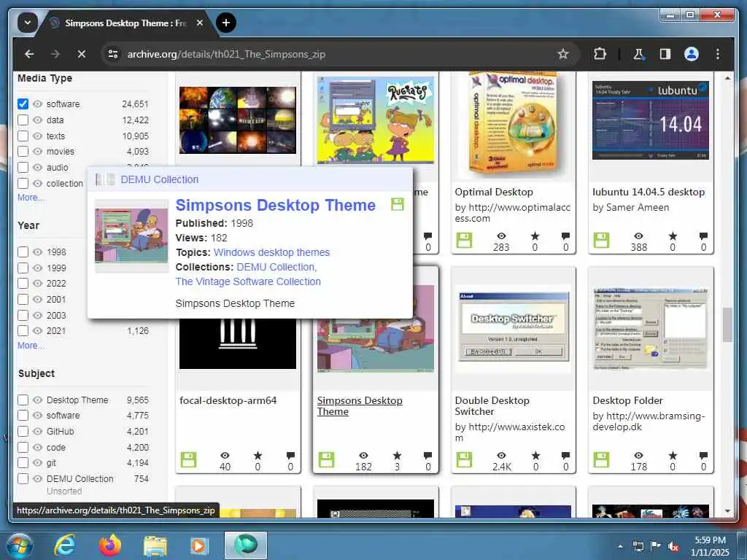Follow the Windows desktop themes topic link
Screen dimensions: 747x560
pyautogui.click(x=271, y=252)
